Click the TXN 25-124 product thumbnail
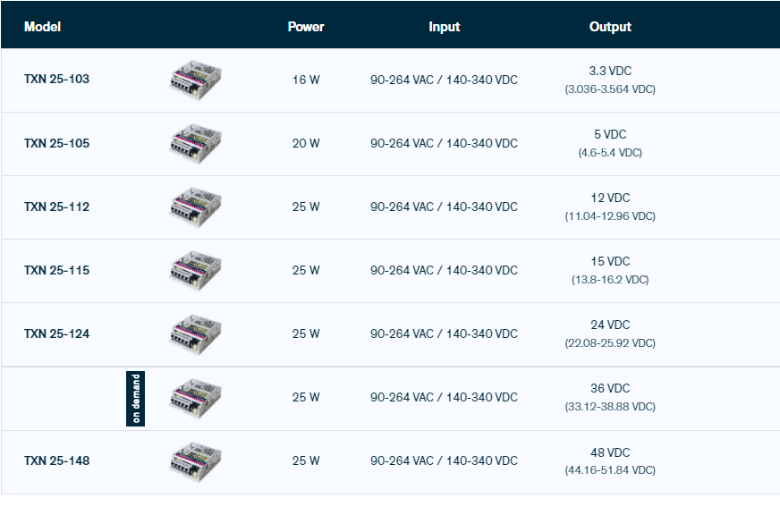This screenshot has width=780, height=532. [x=196, y=334]
